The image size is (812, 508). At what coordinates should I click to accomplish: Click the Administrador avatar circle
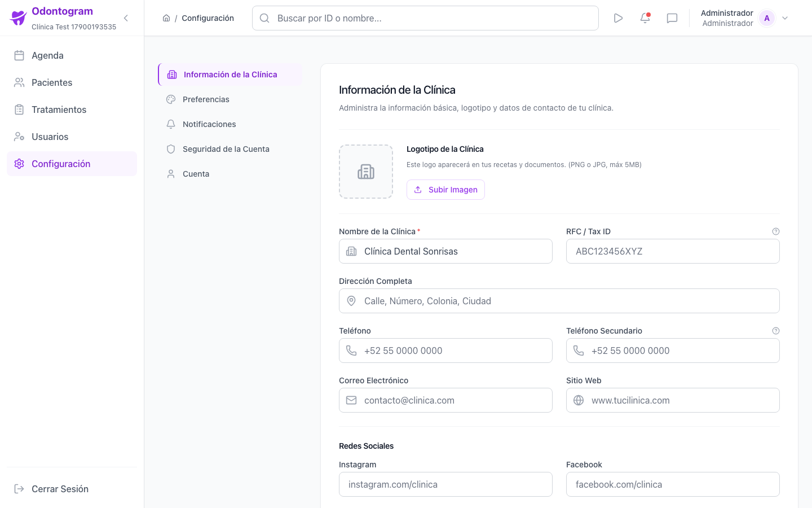[767, 18]
